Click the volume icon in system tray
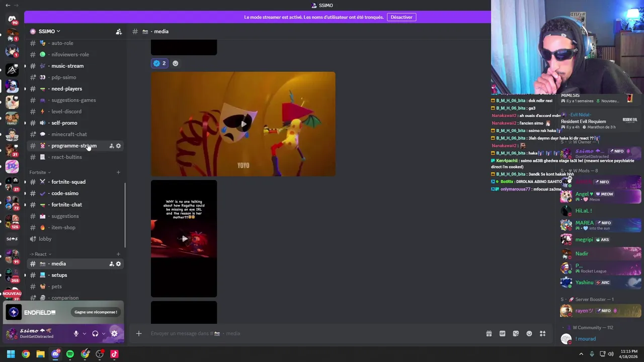644x362 pixels. (611, 354)
